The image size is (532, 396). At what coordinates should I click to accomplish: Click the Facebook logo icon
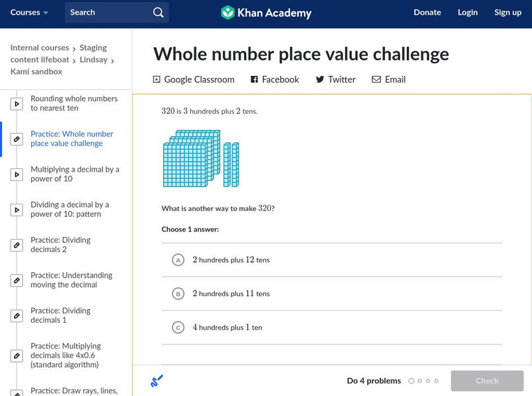(254, 79)
